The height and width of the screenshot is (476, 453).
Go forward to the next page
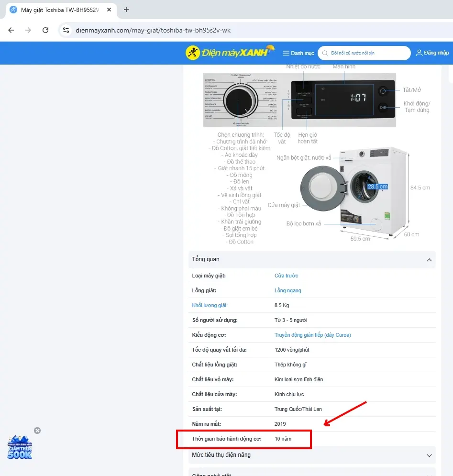tap(28, 30)
